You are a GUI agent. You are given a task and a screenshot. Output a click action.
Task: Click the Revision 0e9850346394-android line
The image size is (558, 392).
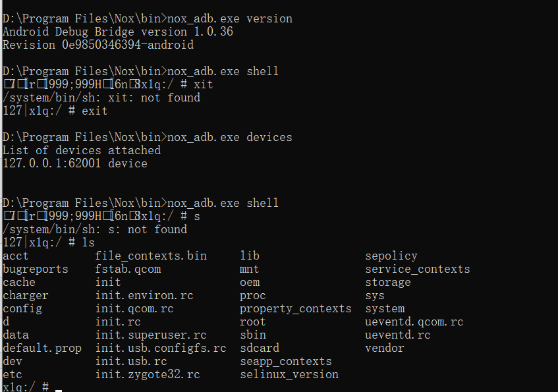coord(98,45)
